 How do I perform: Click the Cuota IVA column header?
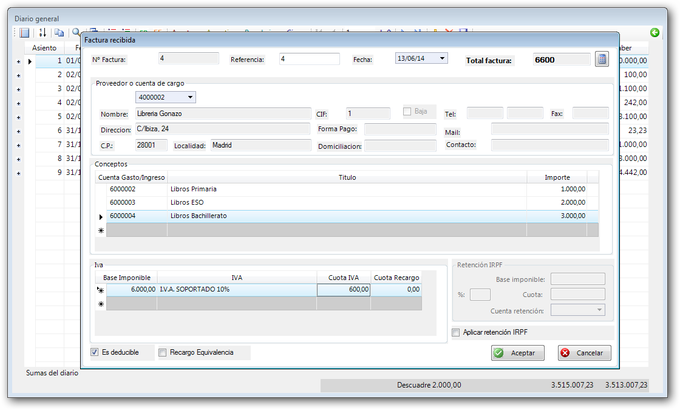(343, 277)
